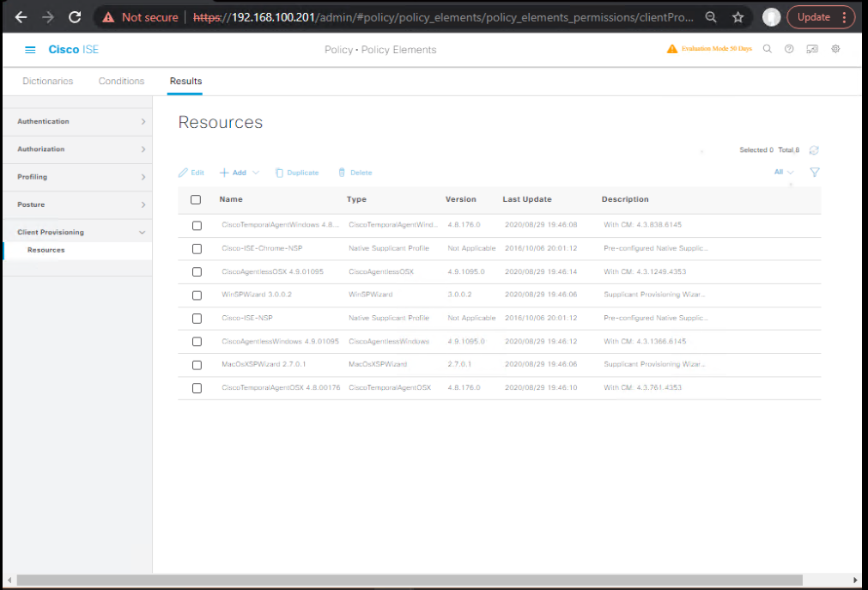868x590 pixels.
Task: Check the WinSPWizard 3.0.0.2 row checkbox
Action: [x=197, y=295]
